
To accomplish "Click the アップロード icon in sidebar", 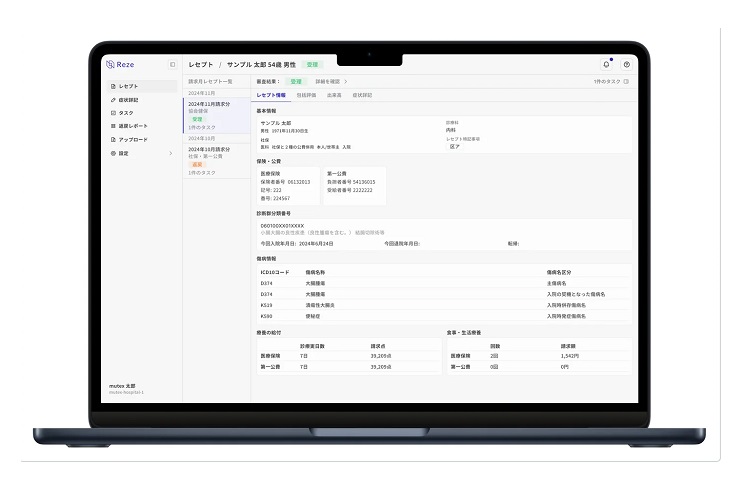I will tap(112, 140).
